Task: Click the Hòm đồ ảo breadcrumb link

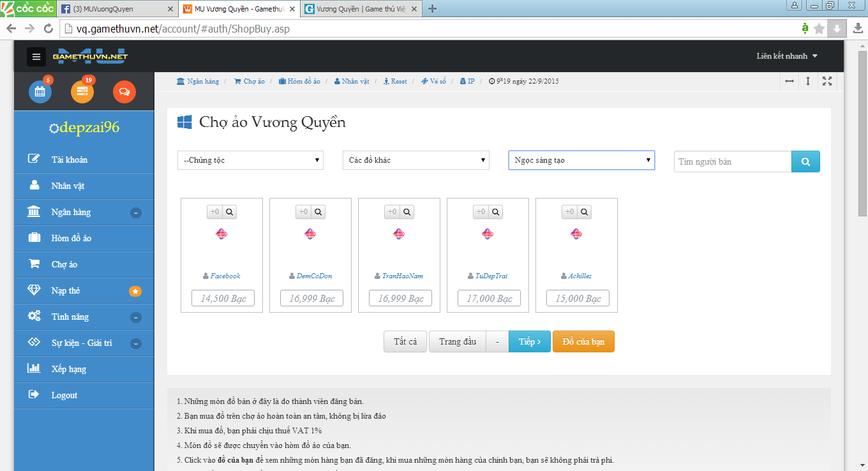Action: 299,81
